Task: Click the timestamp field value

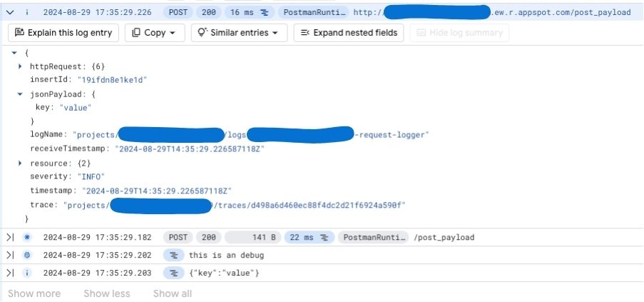Action: (x=158, y=191)
